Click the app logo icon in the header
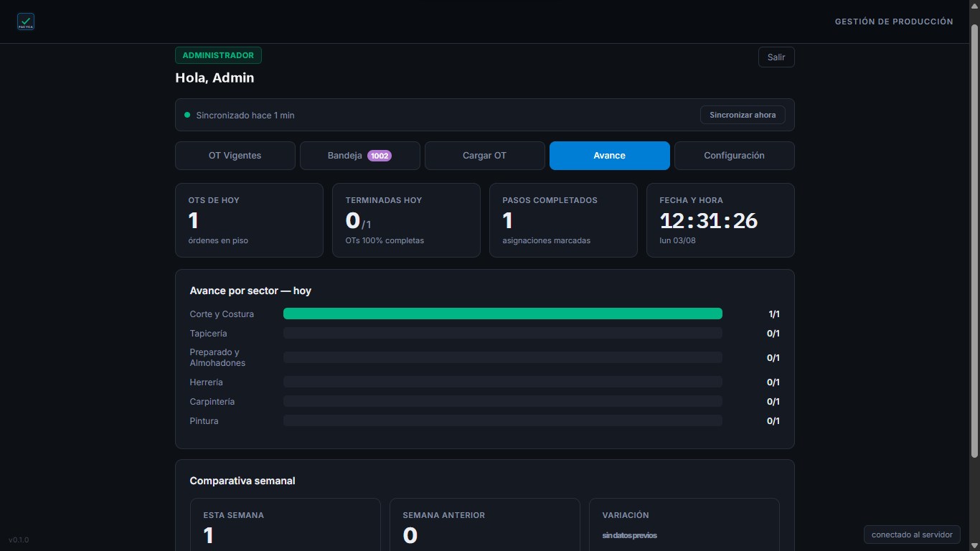Image resolution: width=980 pixels, height=551 pixels. click(x=26, y=22)
